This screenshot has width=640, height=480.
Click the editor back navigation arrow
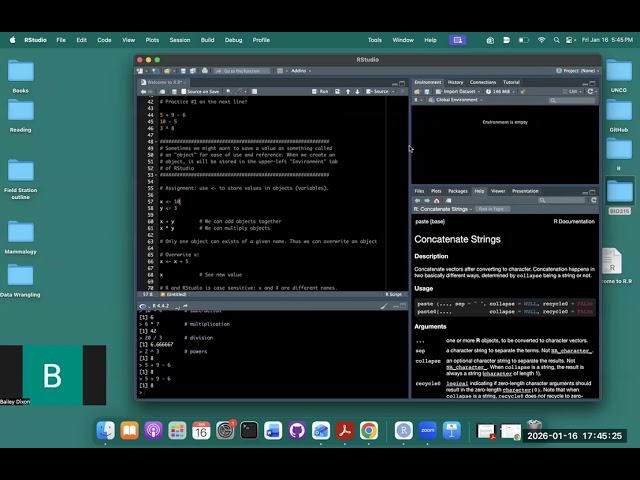coord(143,91)
